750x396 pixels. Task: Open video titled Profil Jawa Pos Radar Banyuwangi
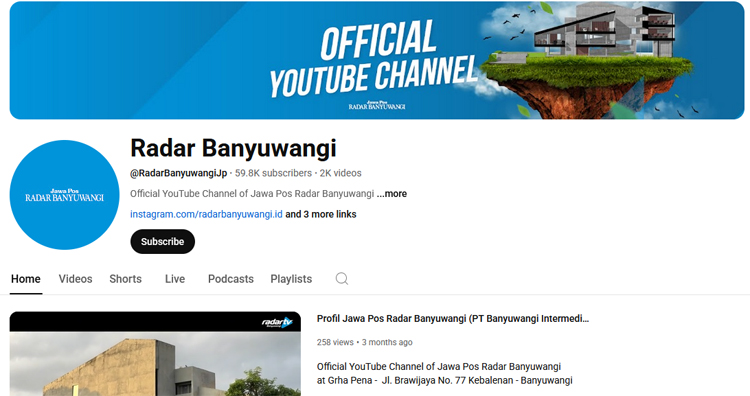tap(453, 319)
